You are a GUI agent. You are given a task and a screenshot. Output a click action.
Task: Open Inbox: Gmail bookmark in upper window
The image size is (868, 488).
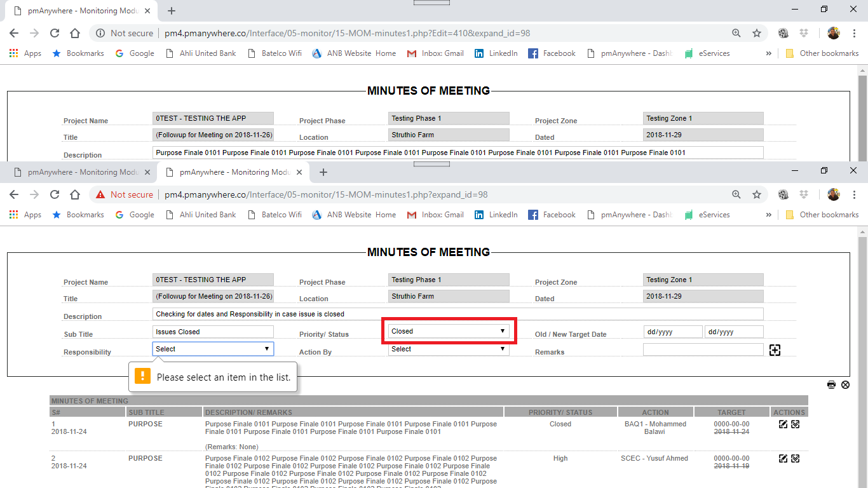(x=435, y=53)
